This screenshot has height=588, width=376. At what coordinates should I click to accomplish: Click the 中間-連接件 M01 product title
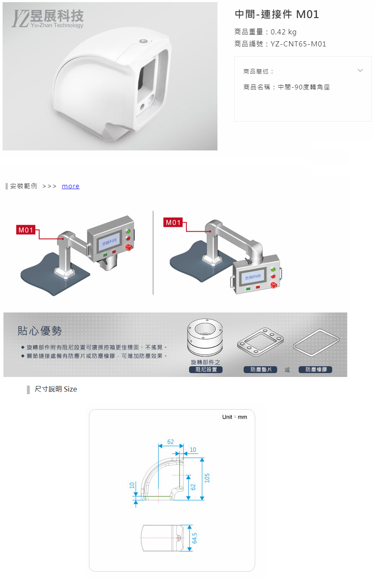pyautogui.click(x=277, y=14)
